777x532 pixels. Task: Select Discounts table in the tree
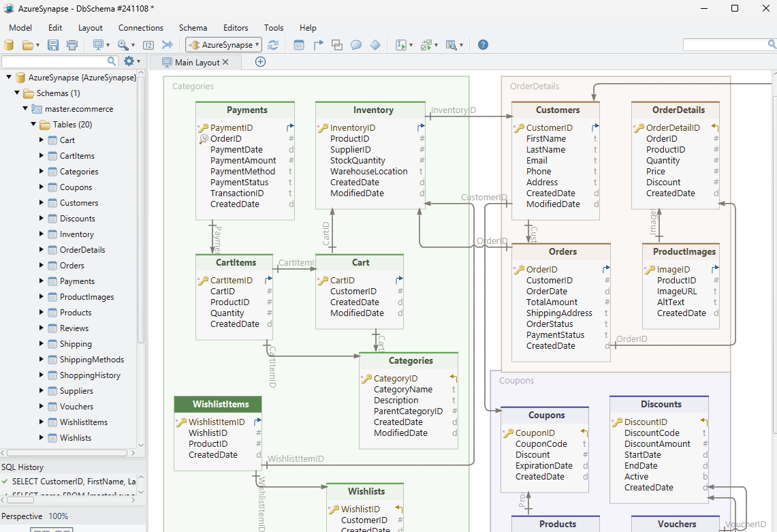78,218
